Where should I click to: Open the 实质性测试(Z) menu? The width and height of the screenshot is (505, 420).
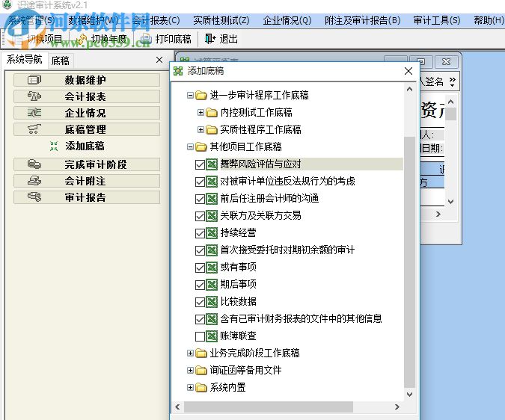(221, 21)
